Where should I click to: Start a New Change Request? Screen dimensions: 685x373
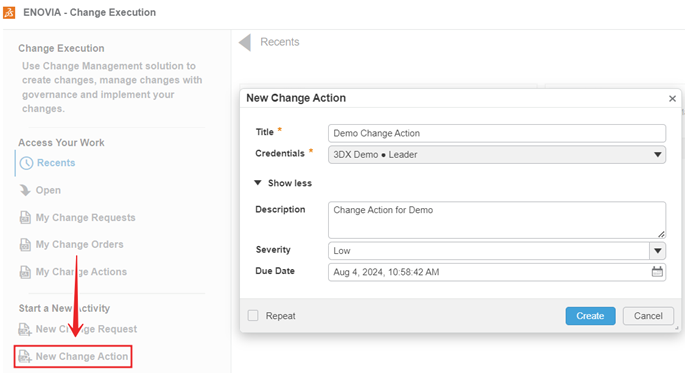86,329
